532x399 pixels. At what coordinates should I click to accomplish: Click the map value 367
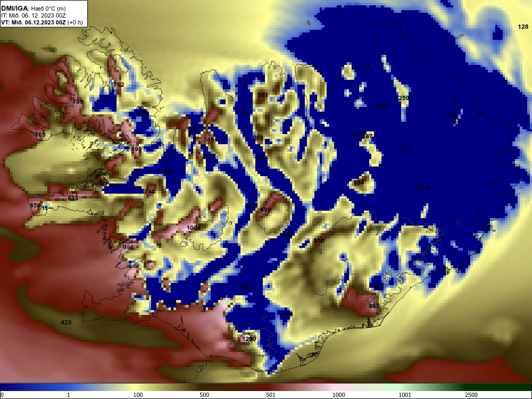point(368,136)
